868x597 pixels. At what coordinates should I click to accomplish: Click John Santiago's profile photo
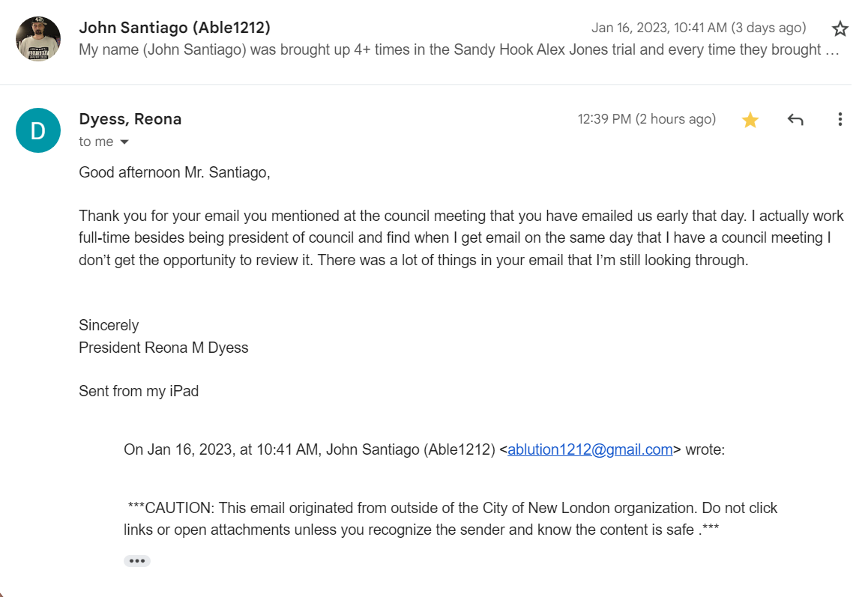(x=38, y=39)
